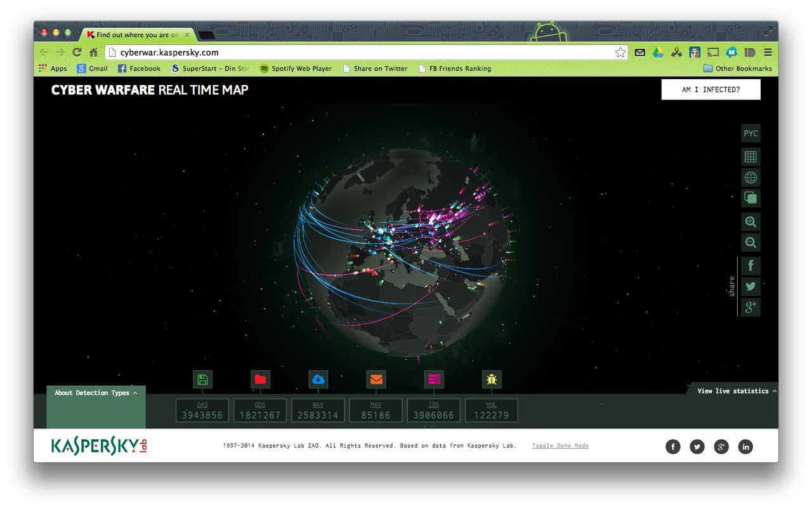Toggle language with the PYC button
812x509 pixels.
point(750,134)
